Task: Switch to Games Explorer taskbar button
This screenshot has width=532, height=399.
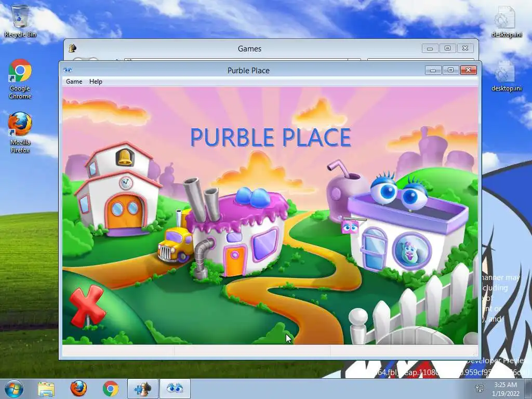Action: pyautogui.click(x=143, y=389)
